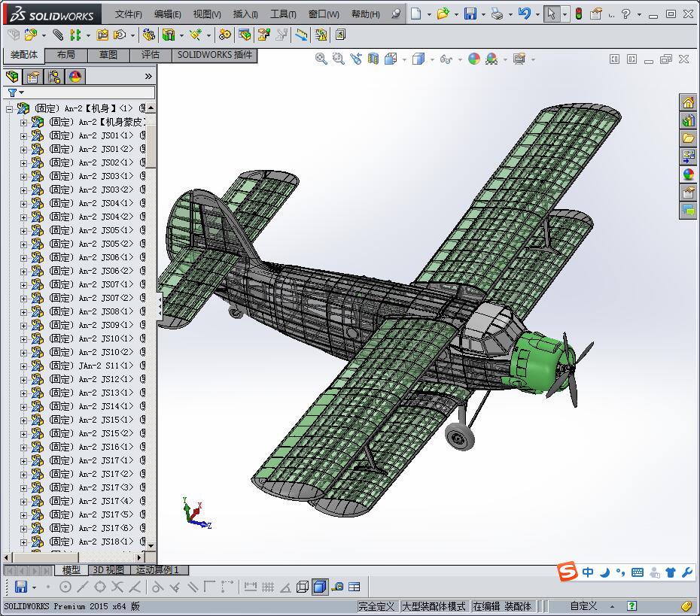Viewport: 700px width, 616px height.
Task: Open the DisplayManager color sphere tab
Action: tap(75, 76)
